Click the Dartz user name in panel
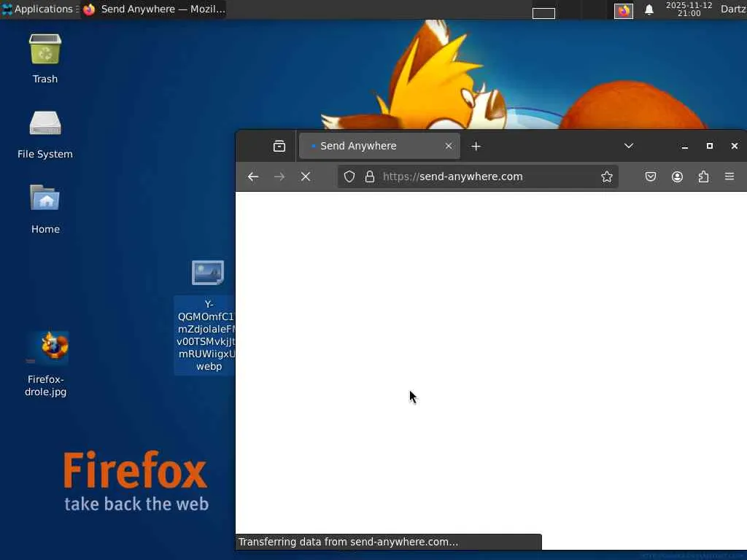Image resolution: width=747 pixels, height=560 pixels. coord(733,9)
